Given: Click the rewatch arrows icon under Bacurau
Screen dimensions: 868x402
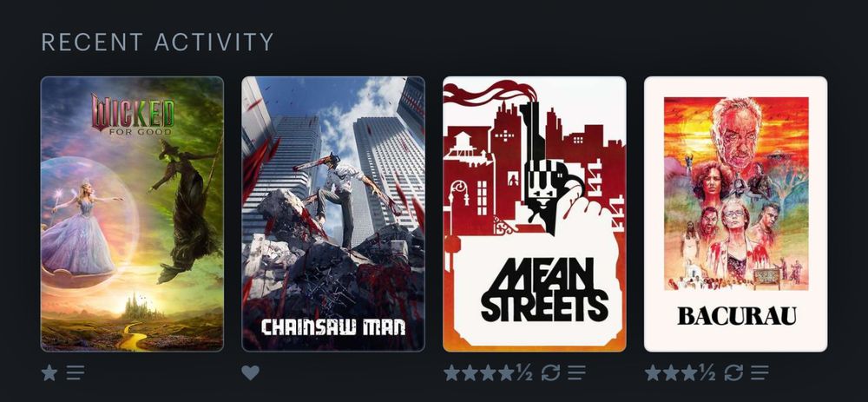Looking at the screenshot, I should pos(733,372).
